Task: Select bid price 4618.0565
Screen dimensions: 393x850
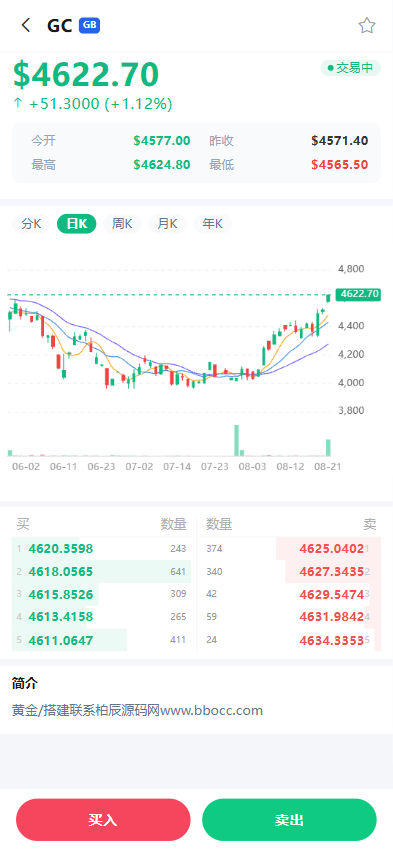Action: pos(61,571)
